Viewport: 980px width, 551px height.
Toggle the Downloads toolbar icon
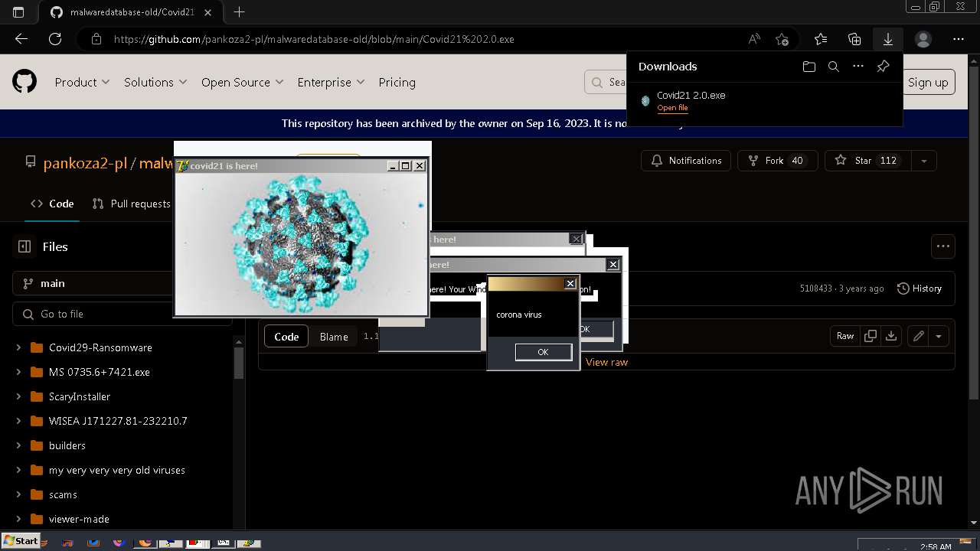pyautogui.click(x=888, y=39)
